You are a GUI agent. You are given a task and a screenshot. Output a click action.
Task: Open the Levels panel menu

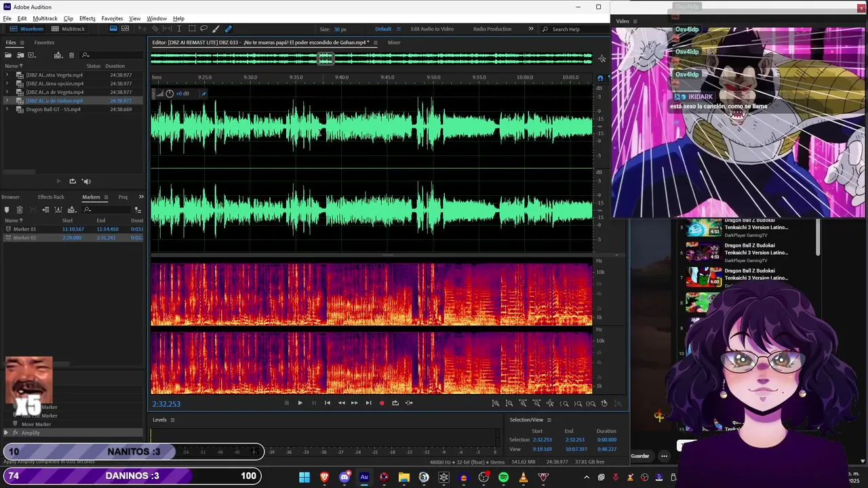click(x=172, y=420)
